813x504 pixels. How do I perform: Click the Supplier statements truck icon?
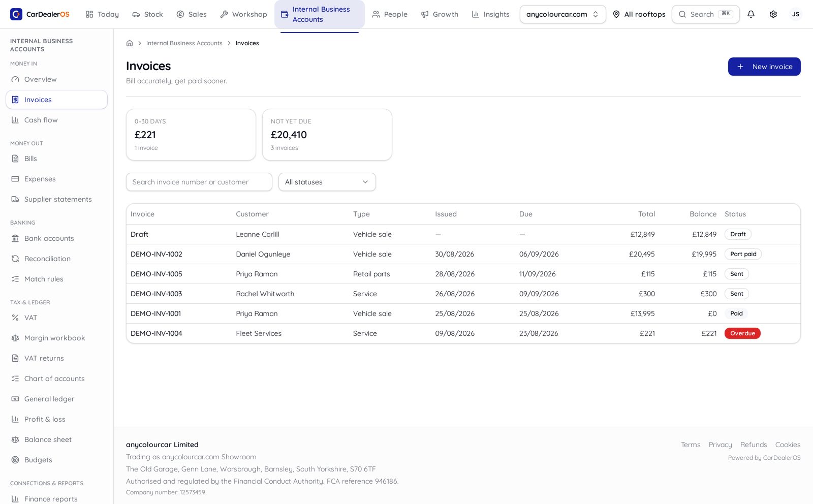point(15,199)
